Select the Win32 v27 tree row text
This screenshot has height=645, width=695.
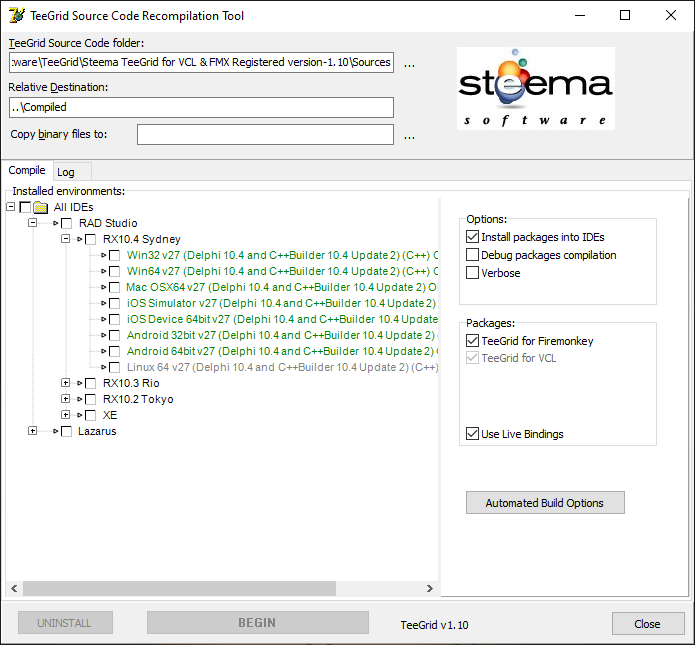(282, 255)
